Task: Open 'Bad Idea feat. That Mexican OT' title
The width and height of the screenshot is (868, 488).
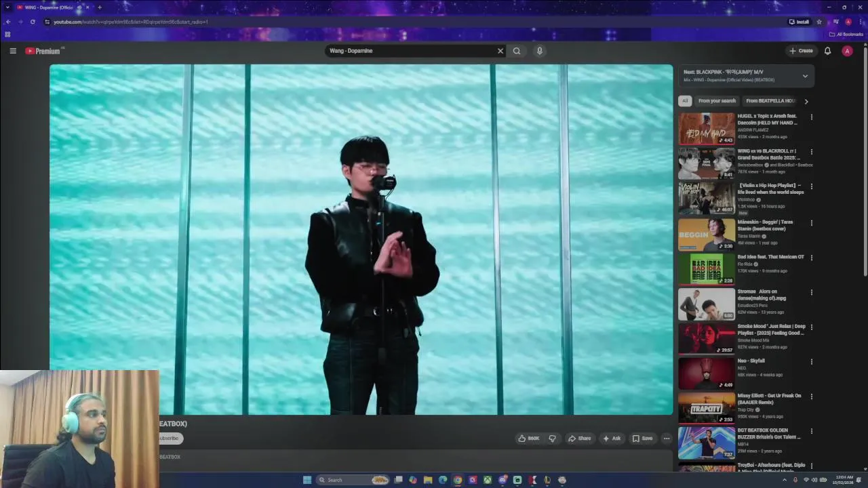Action: pyautogui.click(x=771, y=257)
